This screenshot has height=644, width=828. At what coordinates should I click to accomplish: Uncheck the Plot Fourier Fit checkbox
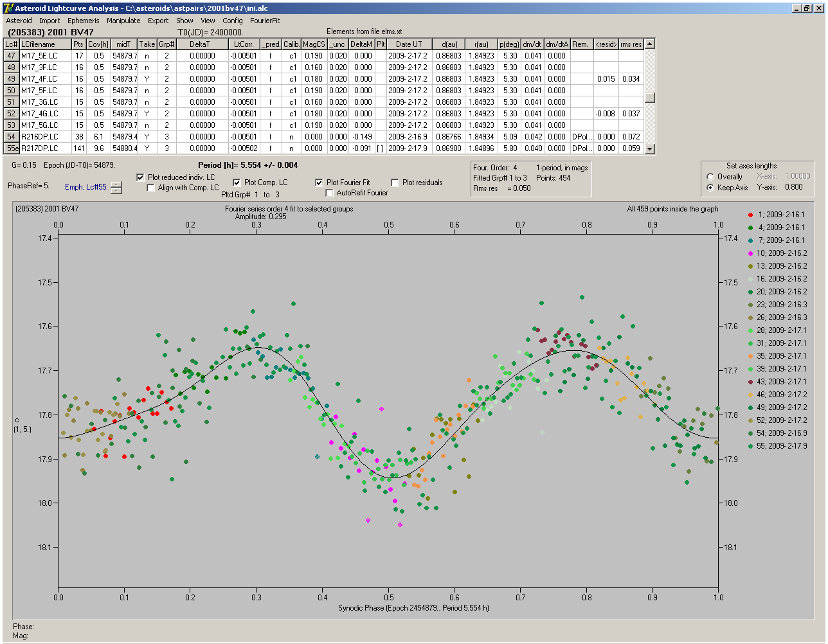tap(319, 183)
